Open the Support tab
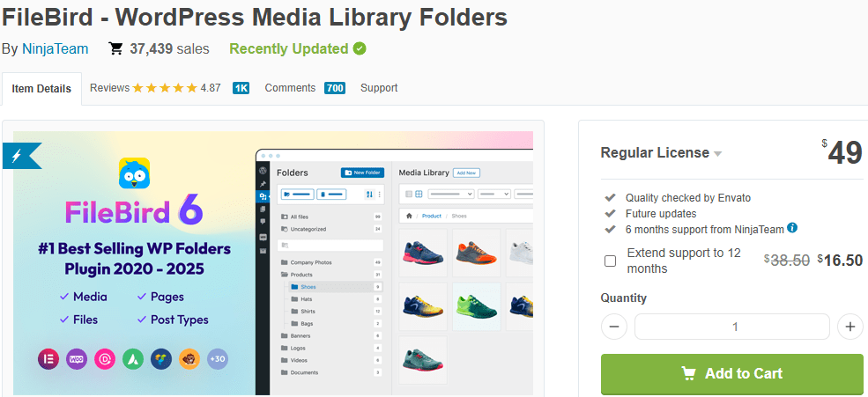 point(379,88)
